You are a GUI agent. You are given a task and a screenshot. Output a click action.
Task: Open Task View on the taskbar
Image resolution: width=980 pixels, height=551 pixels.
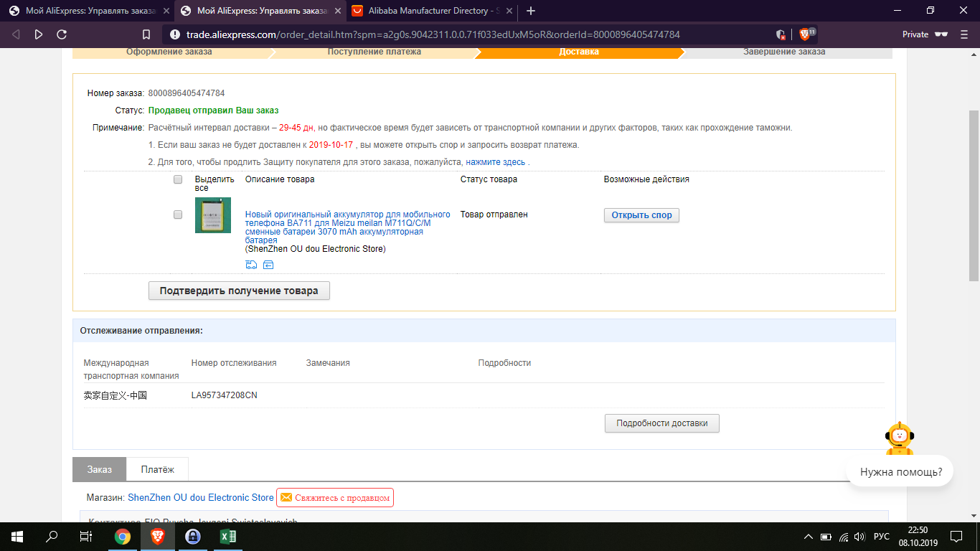(x=86, y=536)
